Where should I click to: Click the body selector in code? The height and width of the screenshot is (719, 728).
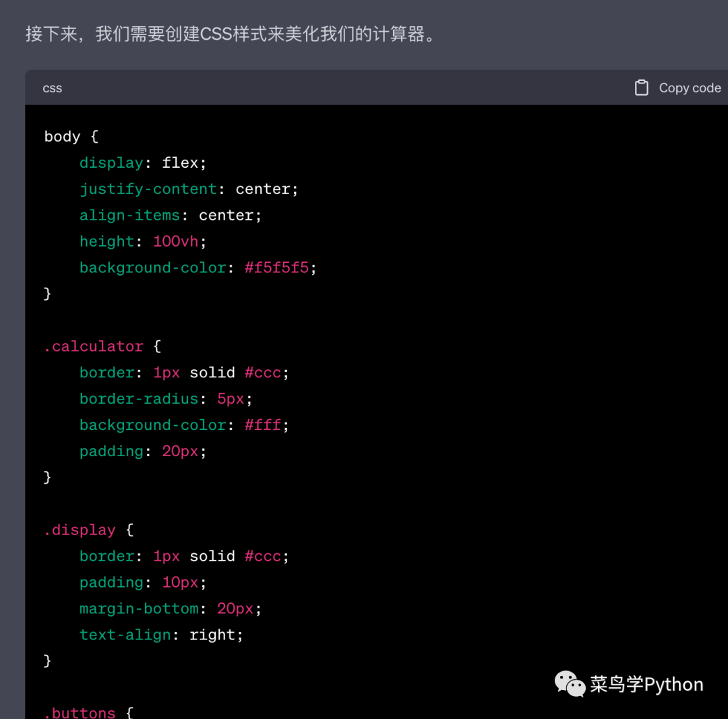pyautogui.click(x=62, y=137)
